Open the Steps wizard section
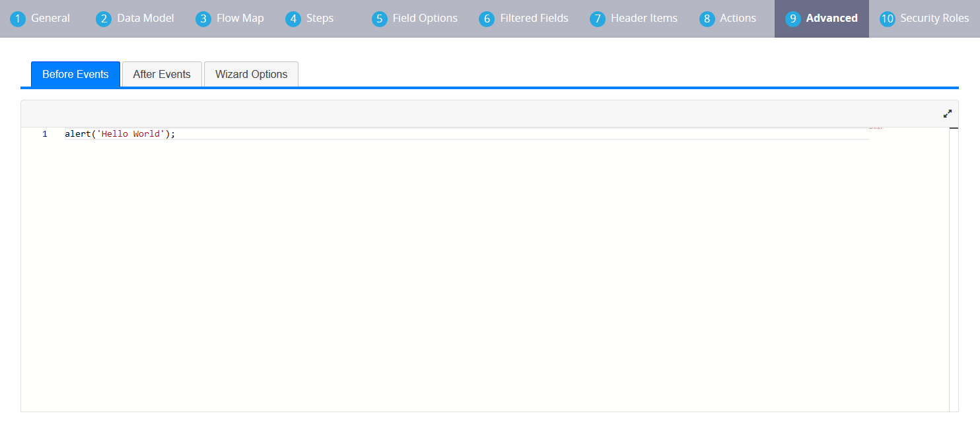 click(320, 18)
